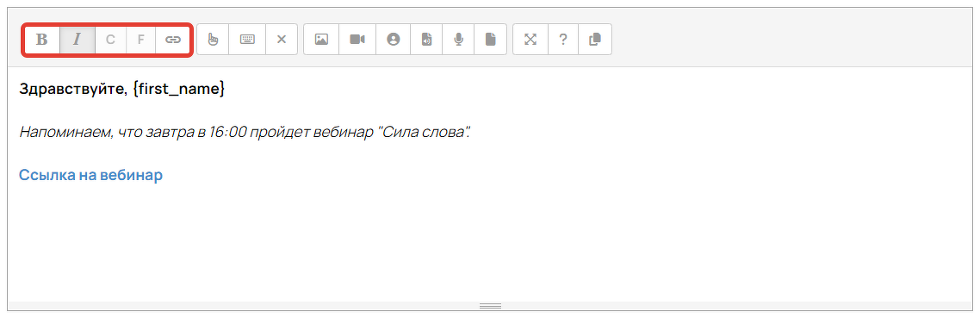Open the keyboard icon tool
This screenshot has height=318, width=980.
(247, 40)
